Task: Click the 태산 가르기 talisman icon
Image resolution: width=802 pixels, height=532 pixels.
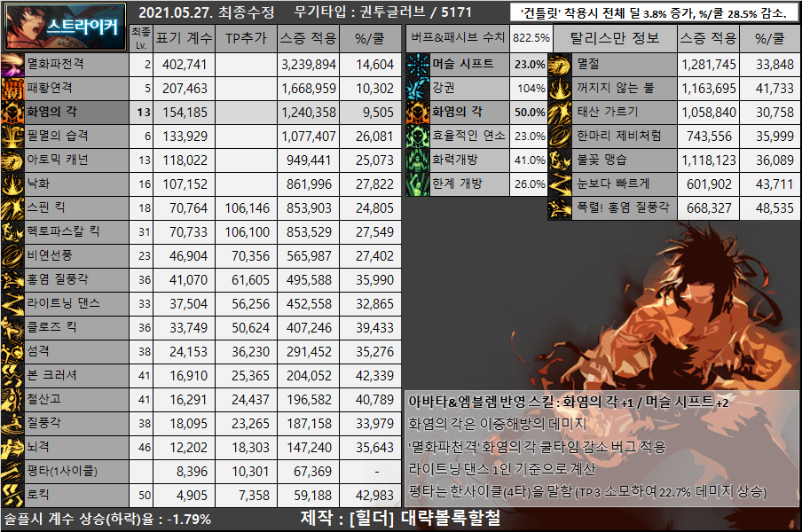Action: tap(561, 113)
